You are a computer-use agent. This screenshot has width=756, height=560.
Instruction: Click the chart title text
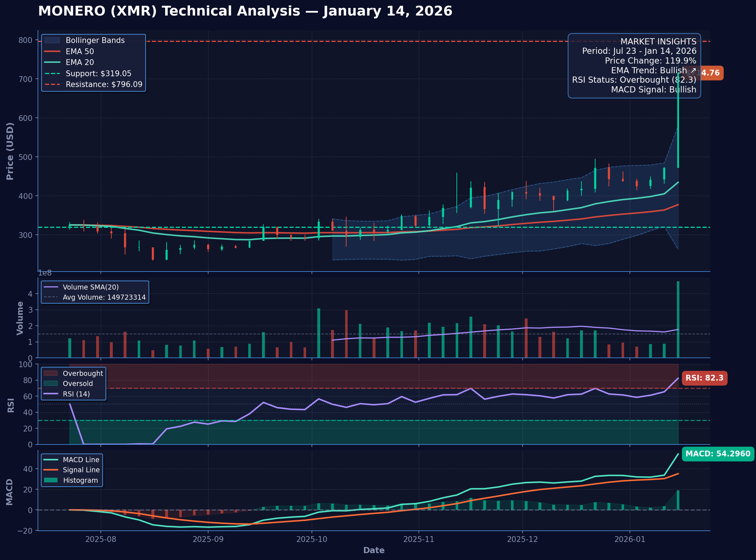245,11
